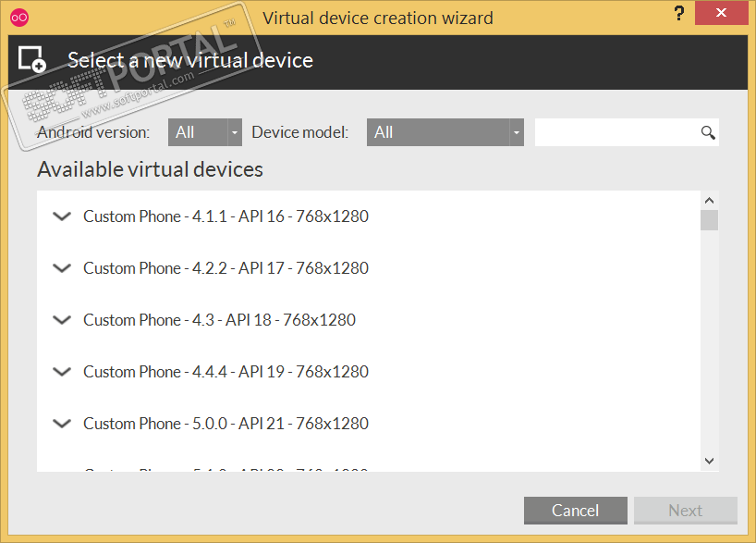
Task: Expand Custom Phone 4.3 API 18 details
Action: click(x=62, y=320)
